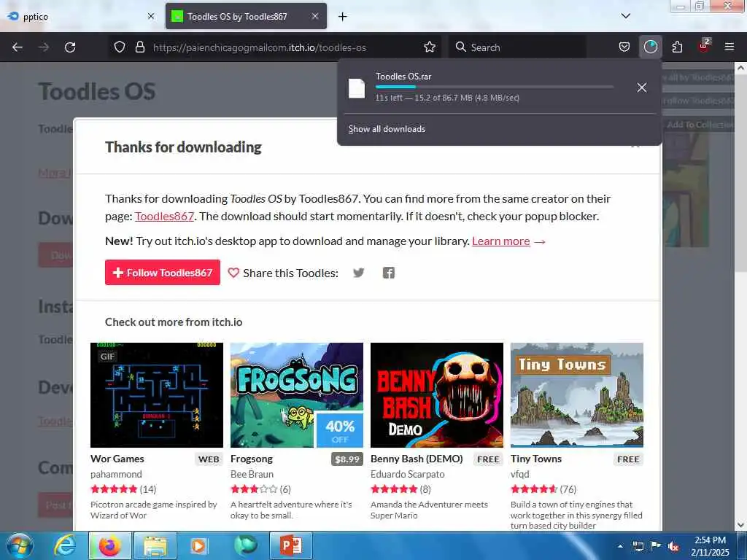Open the Firefox hamburger menu
This screenshot has width=747, height=560.
coord(729,47)
